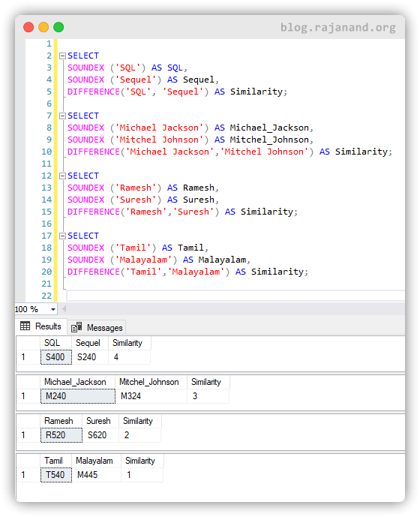This screenshot has height=517, width=420.
Task: Open the 100 % zoom dropdown
Action: (52, 309)
